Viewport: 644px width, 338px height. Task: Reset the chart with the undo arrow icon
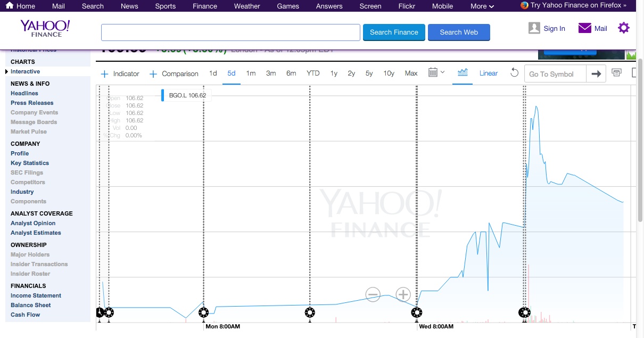tap(514, 73)
